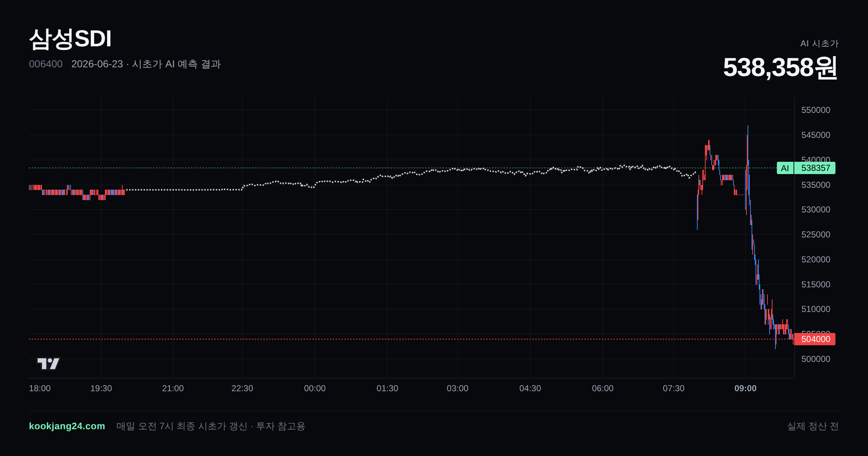Click the 실제 정산 전 status text
Image resolution: width=868 pixels, height=456 pixels.
pyautogui.click(x=813, y=426)
